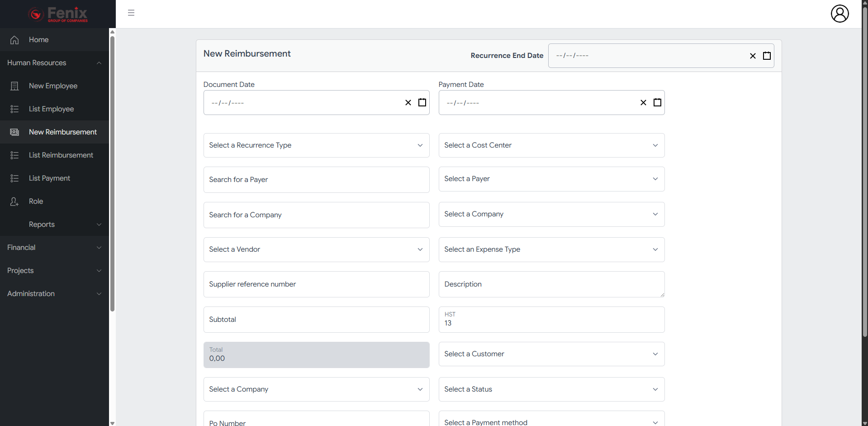Open the Select a Customer dropdown
Viewport: 868px width, 426px height.
pos(551,354)
